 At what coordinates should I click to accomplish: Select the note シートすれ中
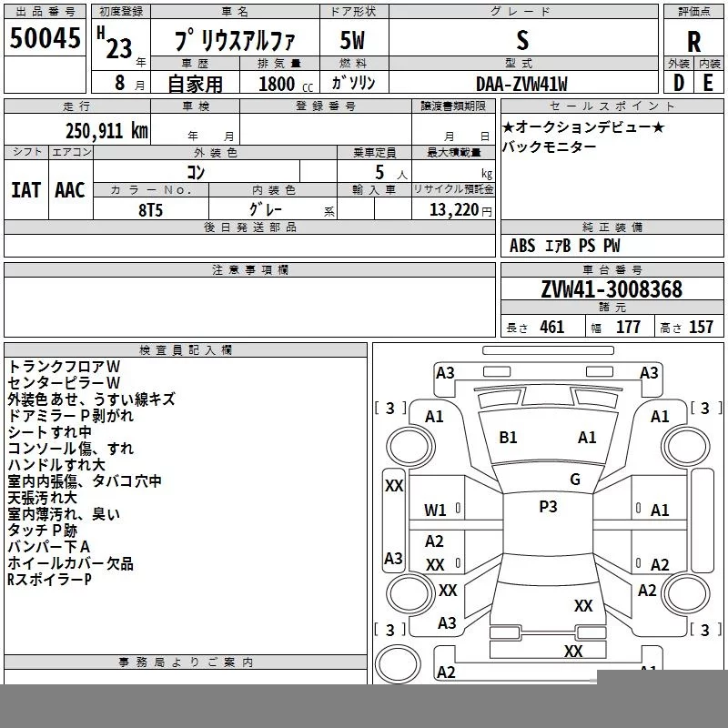point(50,431)
